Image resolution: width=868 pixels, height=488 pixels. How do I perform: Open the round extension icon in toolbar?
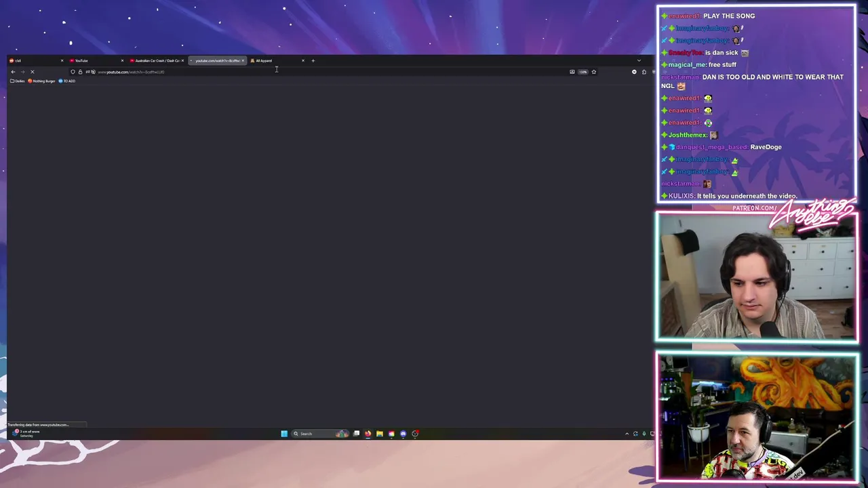click(634, 72)
